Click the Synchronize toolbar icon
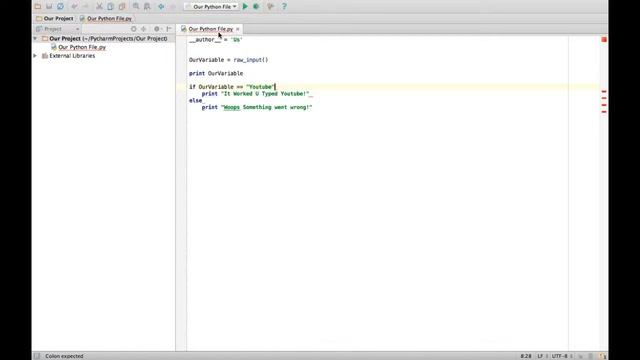The height and width of the screenshot is (360, 640). click(x=60, y=7)
